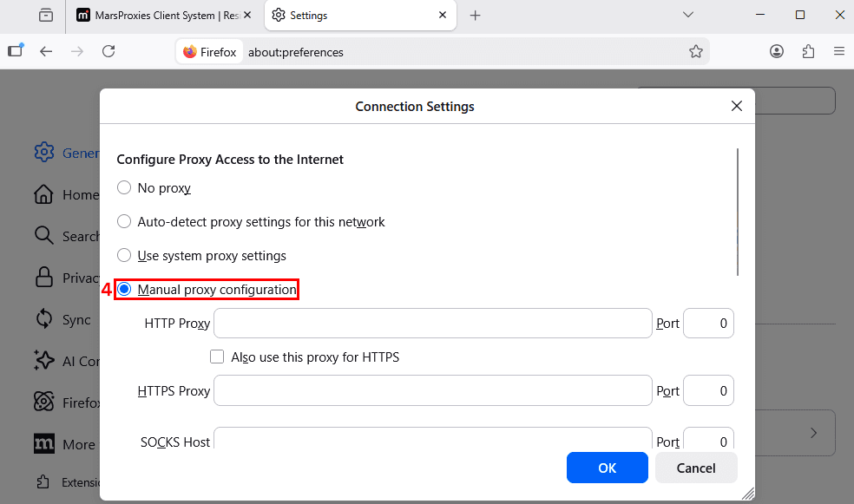Bookmark this page with the star icon
This screenshot has height=504, width=854.
695,52
